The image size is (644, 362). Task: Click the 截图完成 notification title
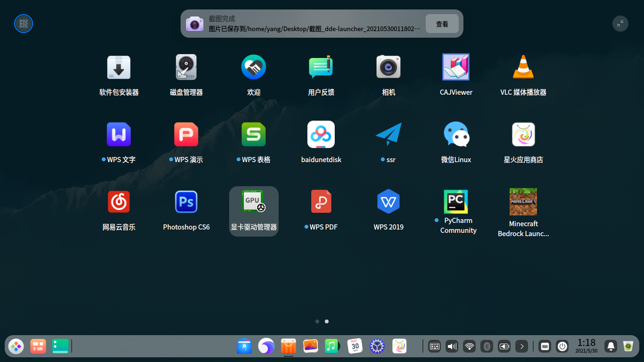pos(222,19)
